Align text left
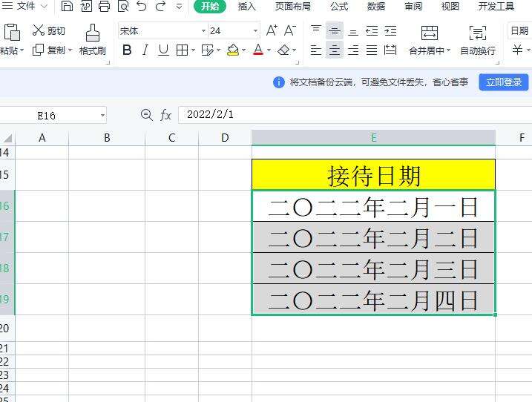Image resolution: width=532 pixels, height=402 pixels. [316, 50]
